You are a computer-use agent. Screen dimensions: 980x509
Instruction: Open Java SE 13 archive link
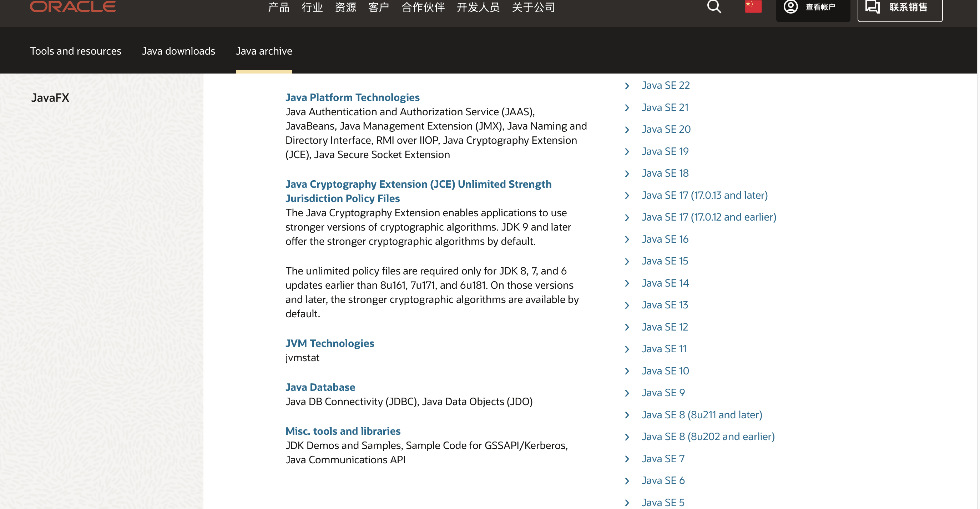tap(665, 305)
